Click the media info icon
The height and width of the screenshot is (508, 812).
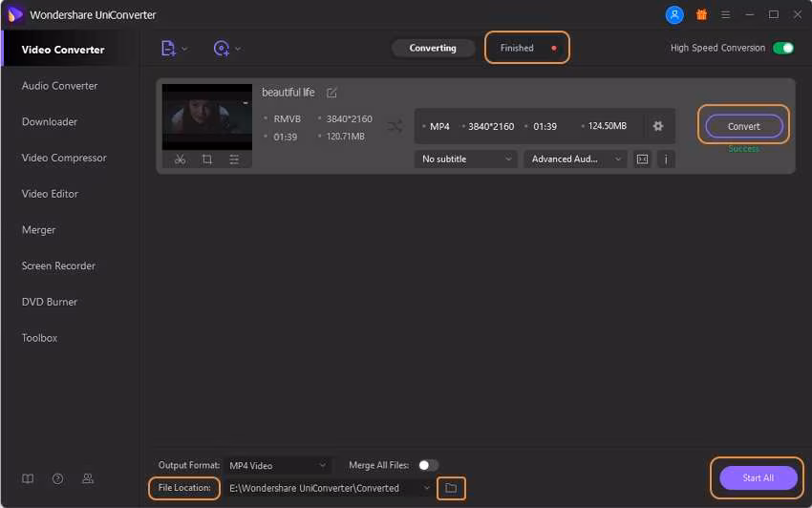pyautogui.click(x=666, y=159)
